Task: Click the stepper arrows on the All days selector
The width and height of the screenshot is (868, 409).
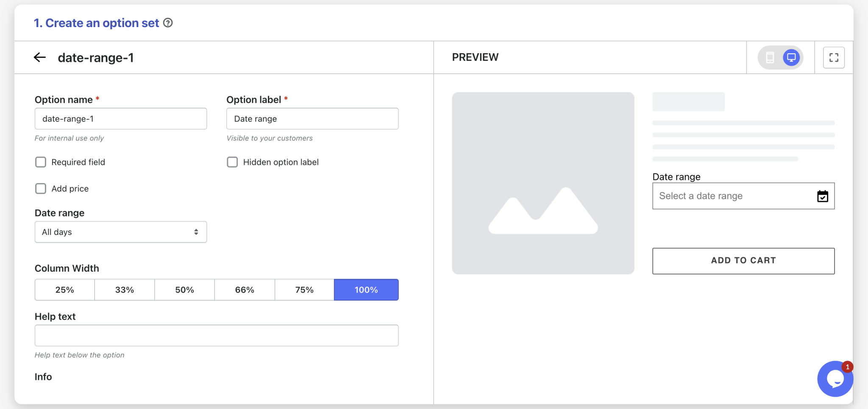Action: (196, 232)
